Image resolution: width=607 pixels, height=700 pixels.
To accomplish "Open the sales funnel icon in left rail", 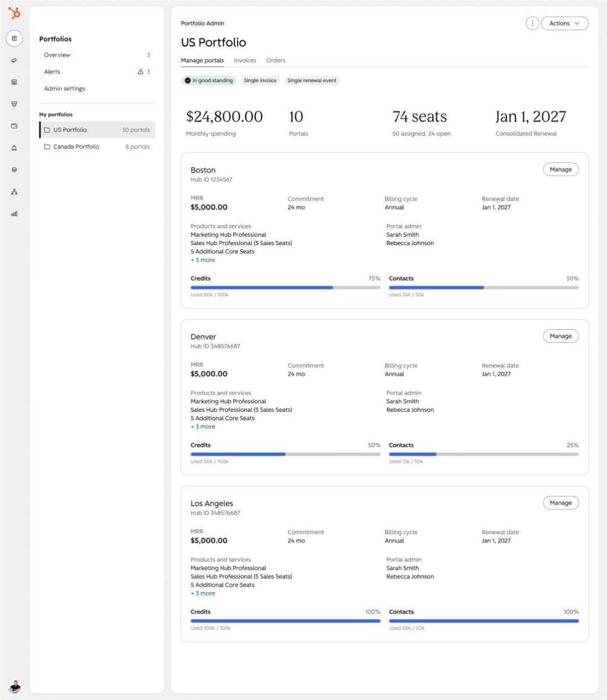I will [x=14, y=104].
